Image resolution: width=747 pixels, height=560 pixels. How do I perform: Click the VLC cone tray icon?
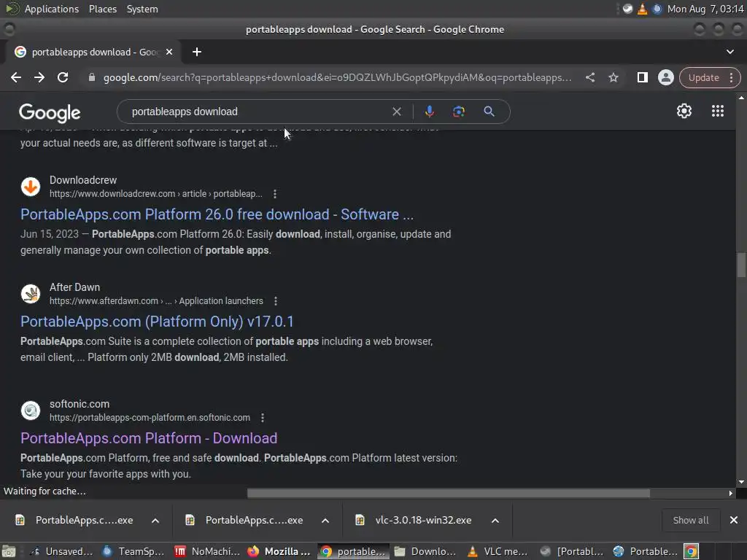[x=642, y=9]
